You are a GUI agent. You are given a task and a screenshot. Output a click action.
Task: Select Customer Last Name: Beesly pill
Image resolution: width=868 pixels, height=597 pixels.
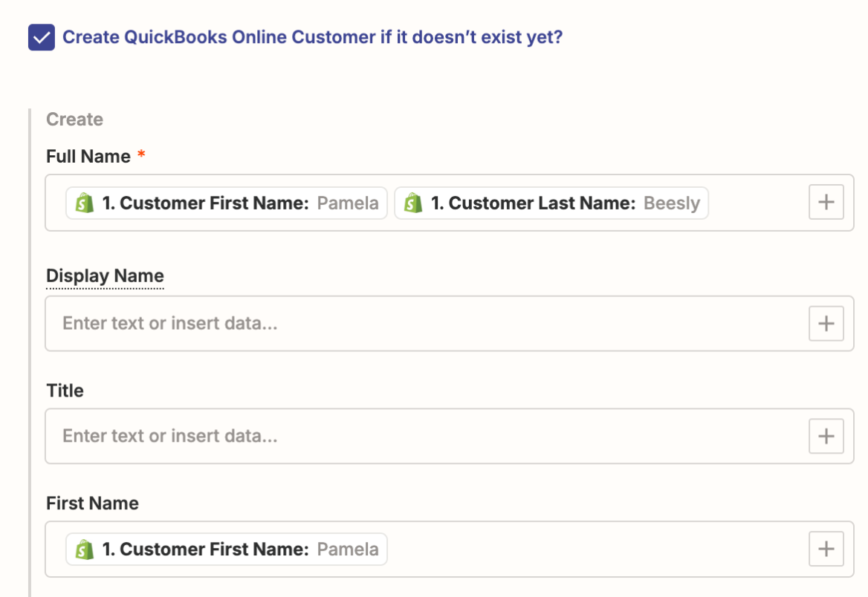click(x=551, y=203)
